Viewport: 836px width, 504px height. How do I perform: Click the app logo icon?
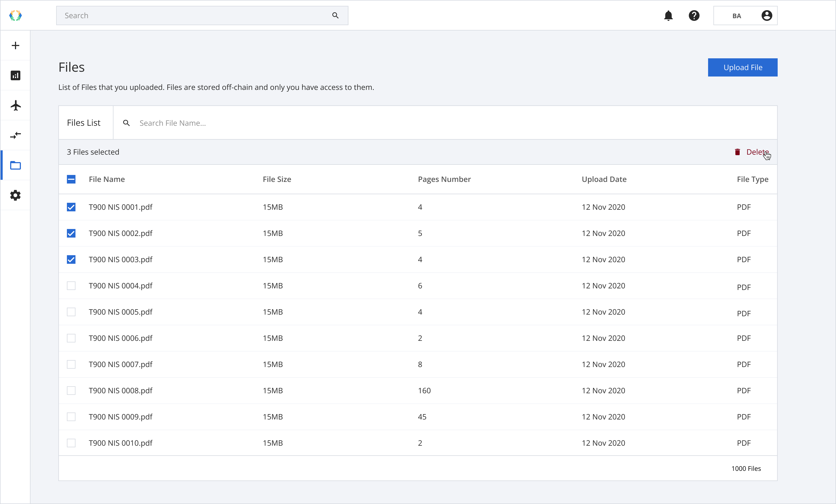15,16
